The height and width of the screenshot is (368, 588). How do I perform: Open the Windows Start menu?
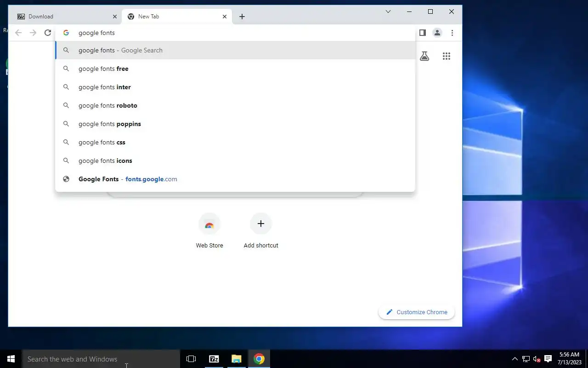(x=11, y=359)
